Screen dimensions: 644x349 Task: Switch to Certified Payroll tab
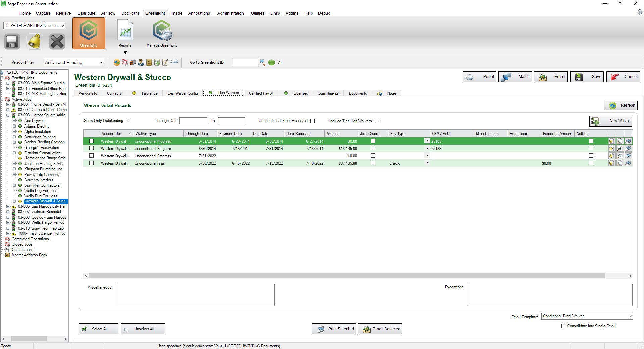(x=261, y=93)
